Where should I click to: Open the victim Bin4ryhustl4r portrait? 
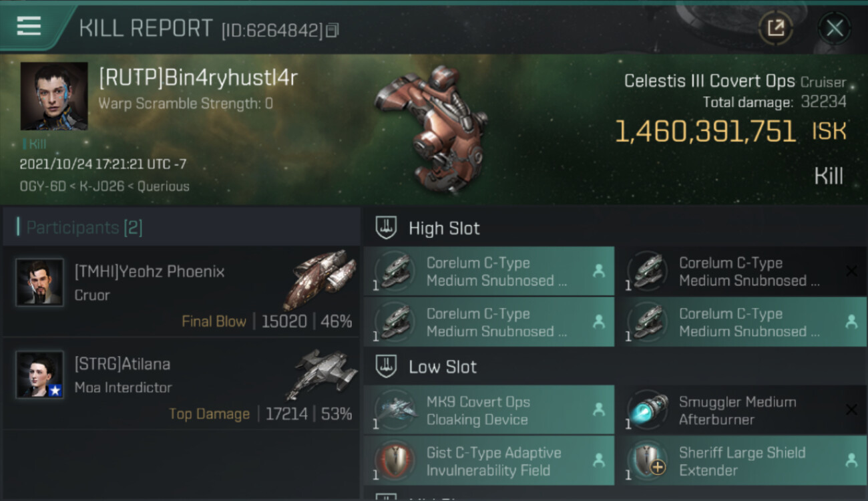click(x=54, y=96)
